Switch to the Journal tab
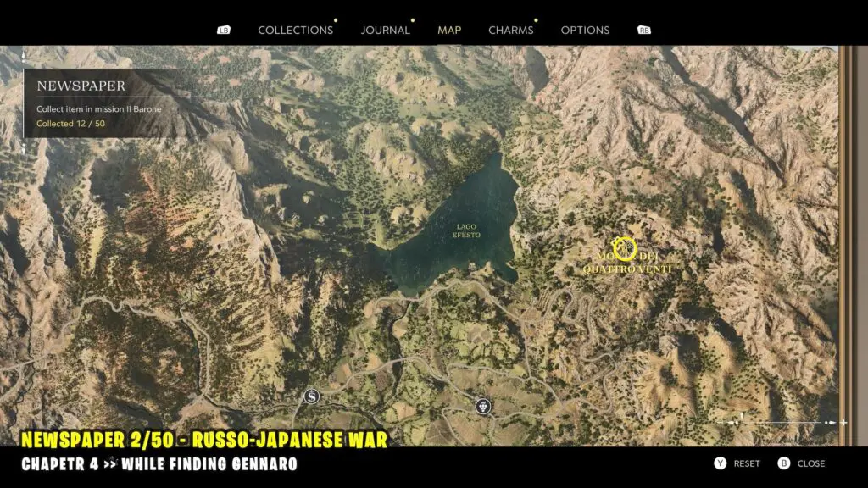The height and width of the screenshot is (488, 868). [x=385, y=30]
